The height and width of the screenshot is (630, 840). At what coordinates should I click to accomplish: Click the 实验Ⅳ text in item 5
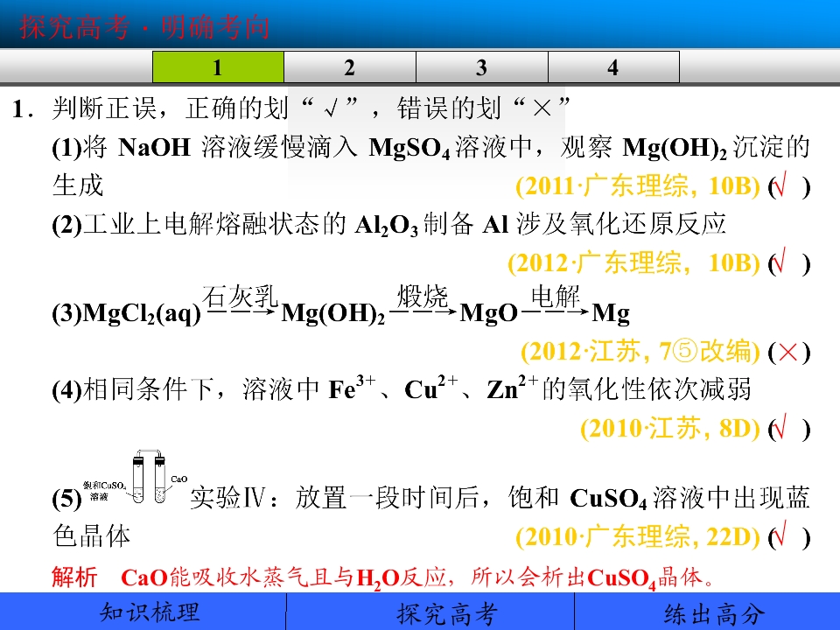[x=227, y=498]
